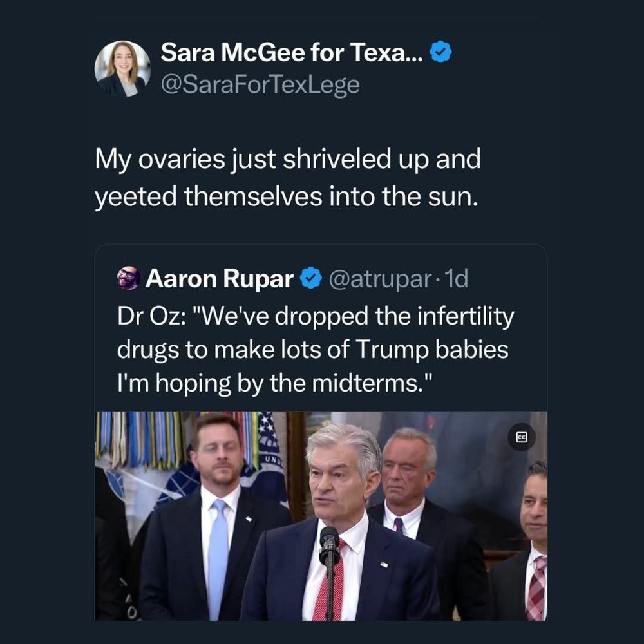The width and height of the screenshot is (644, 644).
Task: Open Sara McGee's profile picture
Action: click(122, 68)
